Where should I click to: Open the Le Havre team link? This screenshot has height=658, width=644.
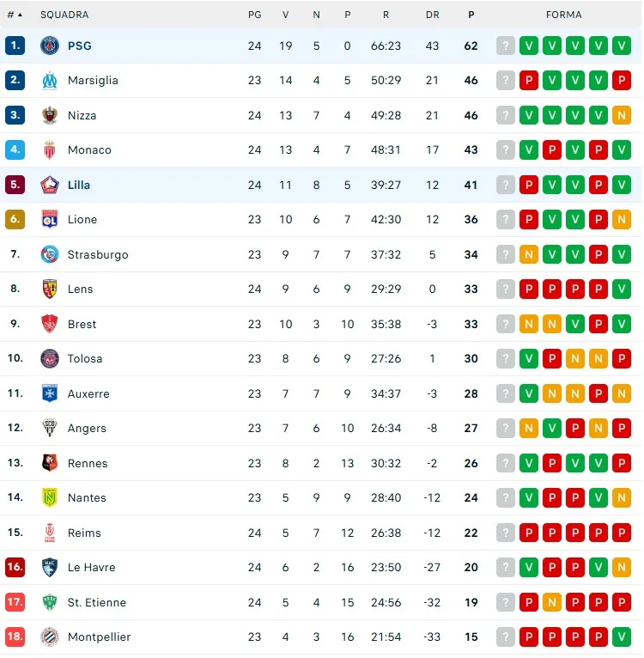(91, 568)
